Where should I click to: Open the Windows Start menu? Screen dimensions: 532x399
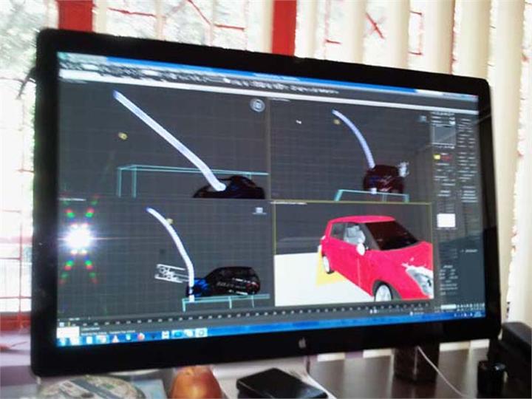click(x=66, y=341)
